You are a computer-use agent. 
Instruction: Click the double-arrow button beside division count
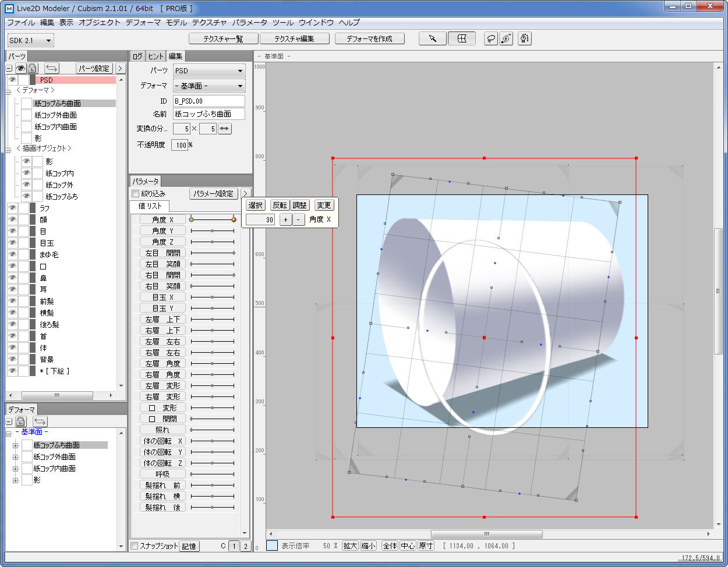(x=225, y=129)
